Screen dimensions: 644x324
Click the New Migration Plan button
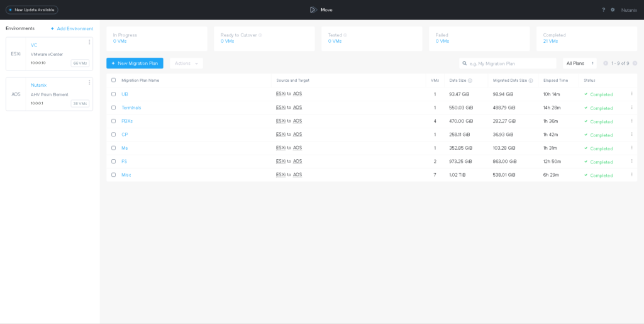point(135,64)
